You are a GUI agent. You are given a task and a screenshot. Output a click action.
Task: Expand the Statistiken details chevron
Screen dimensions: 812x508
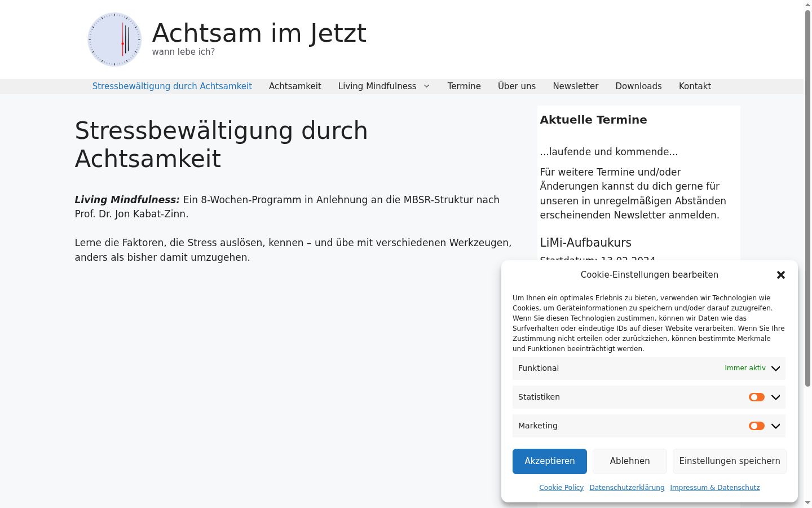[775, 397]
